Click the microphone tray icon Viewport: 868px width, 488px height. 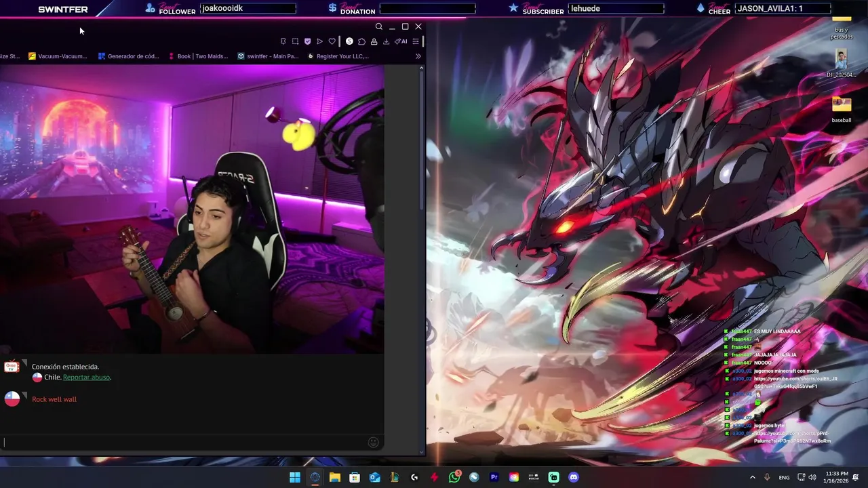pos(767,477)
